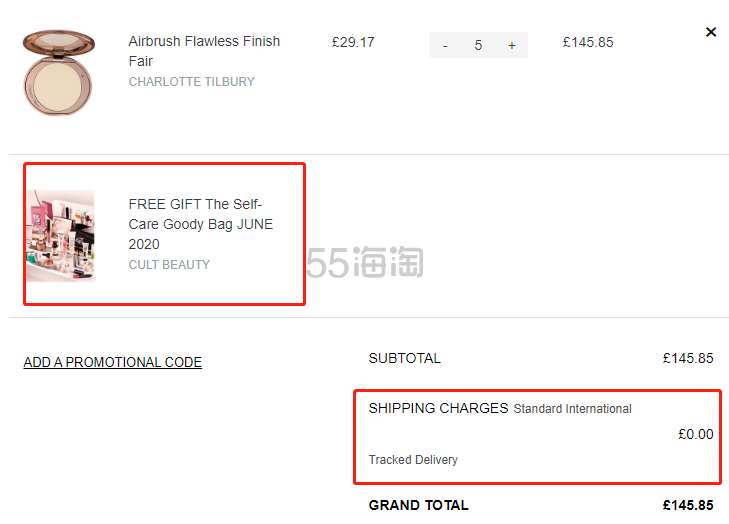
Task: Visit the CHARLOTTE TILBURY brand link
Action: (x=192, y=82)
